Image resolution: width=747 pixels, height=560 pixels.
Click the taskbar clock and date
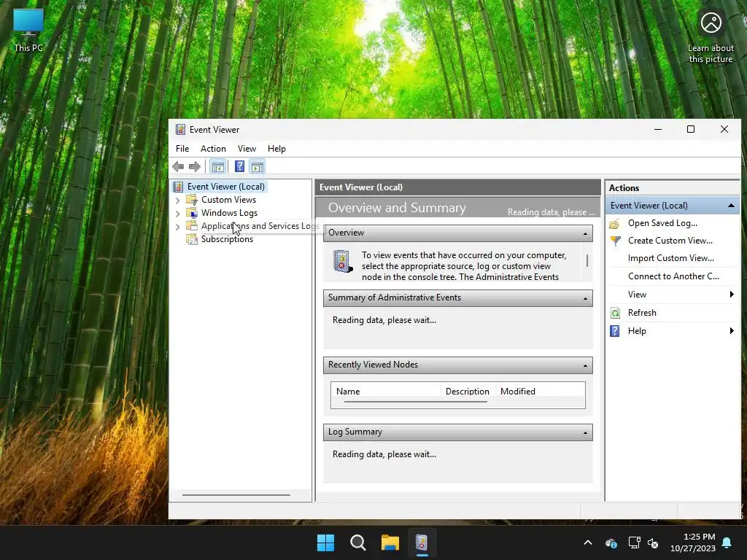693,542
